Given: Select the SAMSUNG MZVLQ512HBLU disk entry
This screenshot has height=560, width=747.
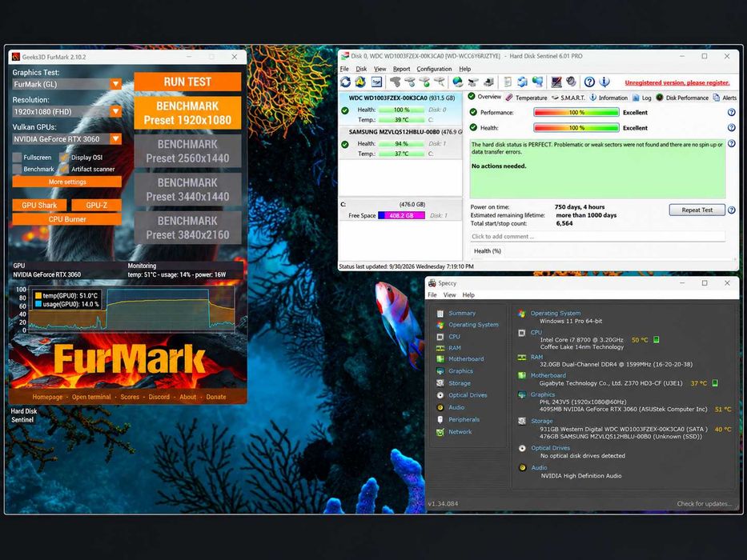Looking at the screenshot, I should pos(400,142).
